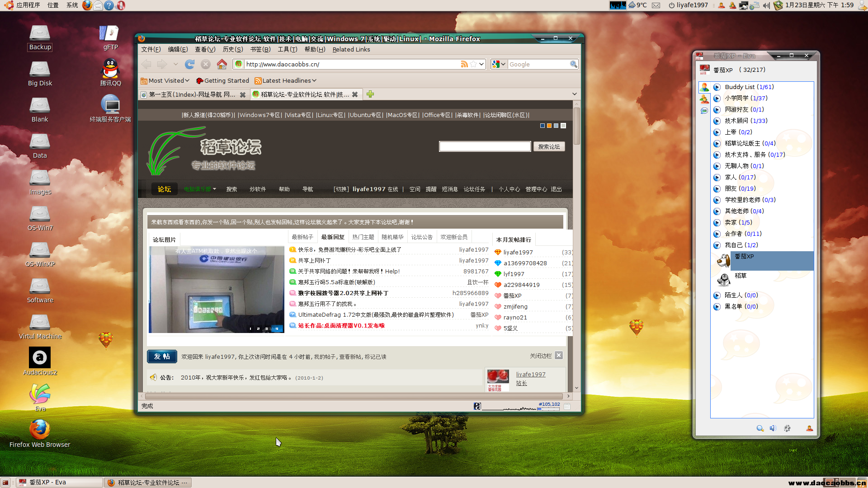Open the Most Visited bookmarks dropdown
This screenshot has height=488, width=868.
(x=165, y=80)
